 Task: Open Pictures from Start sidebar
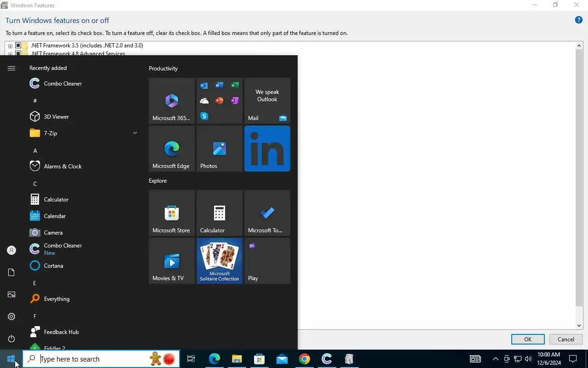11,294
